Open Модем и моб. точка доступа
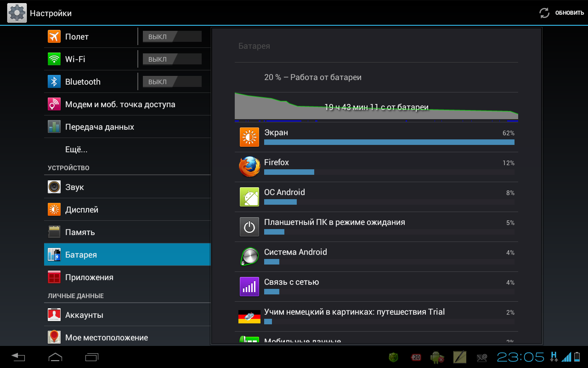This screenshot has height=368, width=588. coord(127,104)
